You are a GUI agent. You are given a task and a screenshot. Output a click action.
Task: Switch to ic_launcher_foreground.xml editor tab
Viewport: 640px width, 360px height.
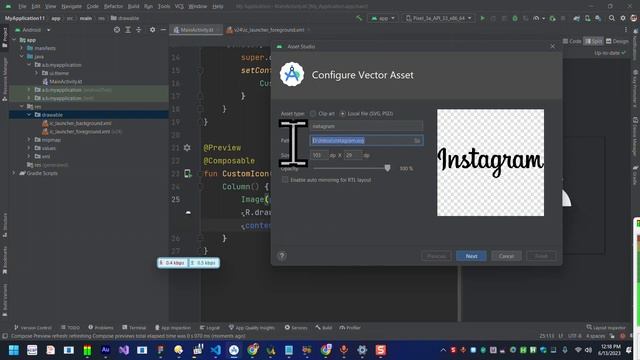[x=269, y=30]
